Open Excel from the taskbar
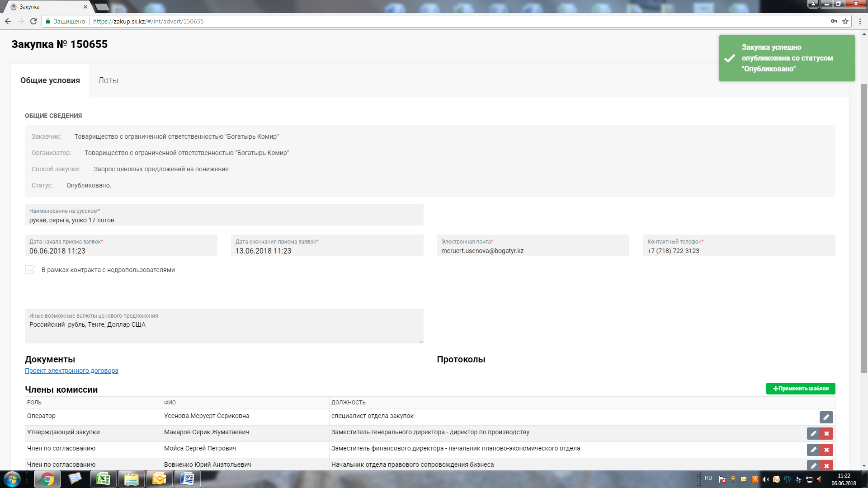The image size is (868, 488). click(x=104, y=479)
